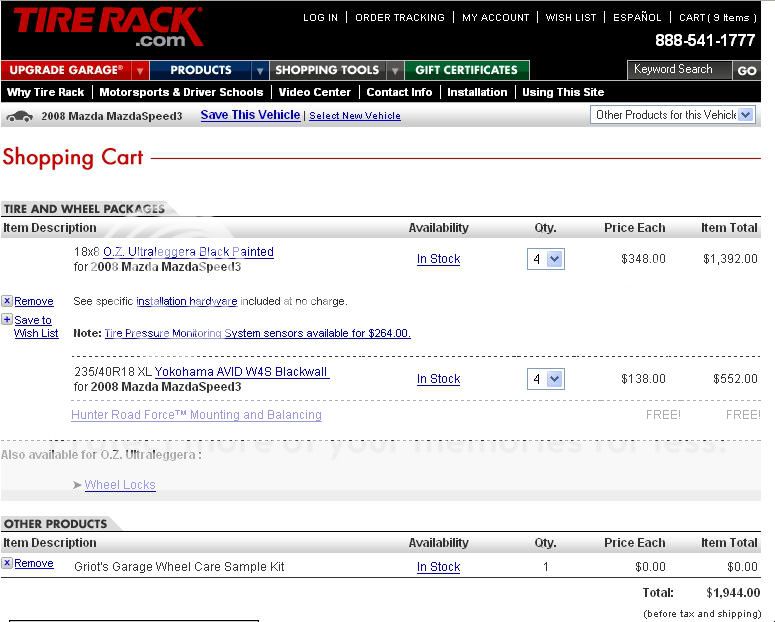Remove the tire and wheel package
Screen dimensions: 775x622
(34, 301)
